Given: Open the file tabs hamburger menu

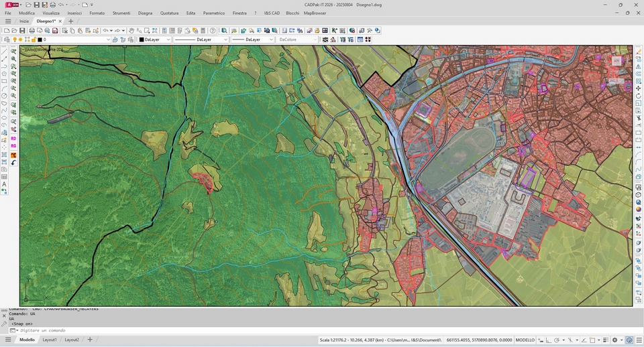Looking at the screenshot, I should [x=8, y=21].
